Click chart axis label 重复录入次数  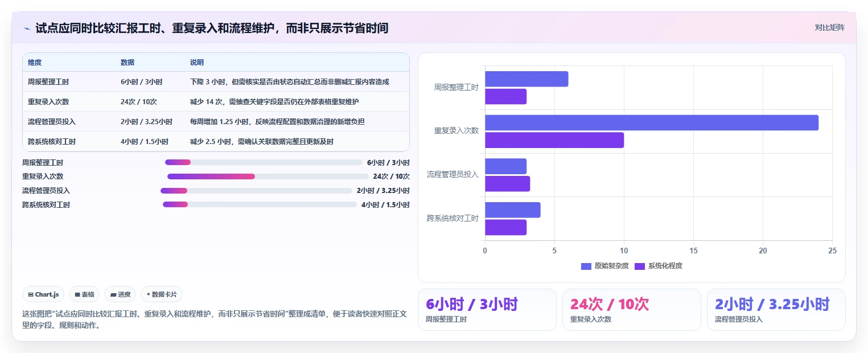point(456,130)
